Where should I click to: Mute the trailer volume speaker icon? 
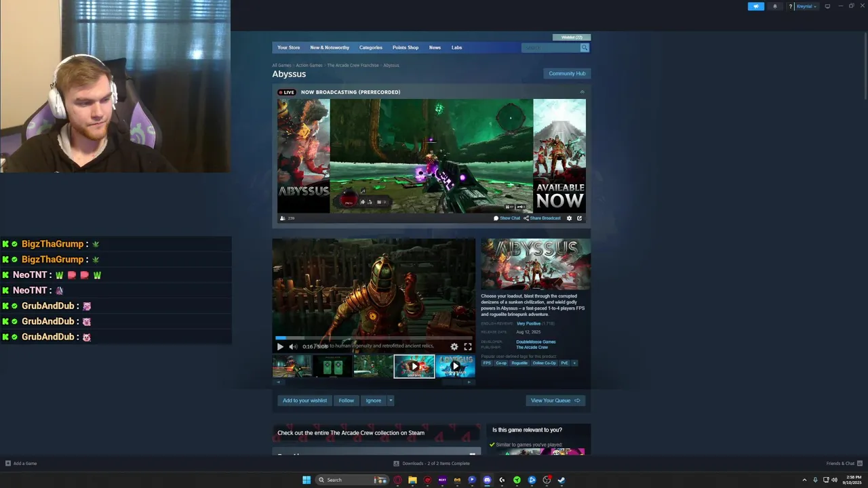click(x=293, y=346)
